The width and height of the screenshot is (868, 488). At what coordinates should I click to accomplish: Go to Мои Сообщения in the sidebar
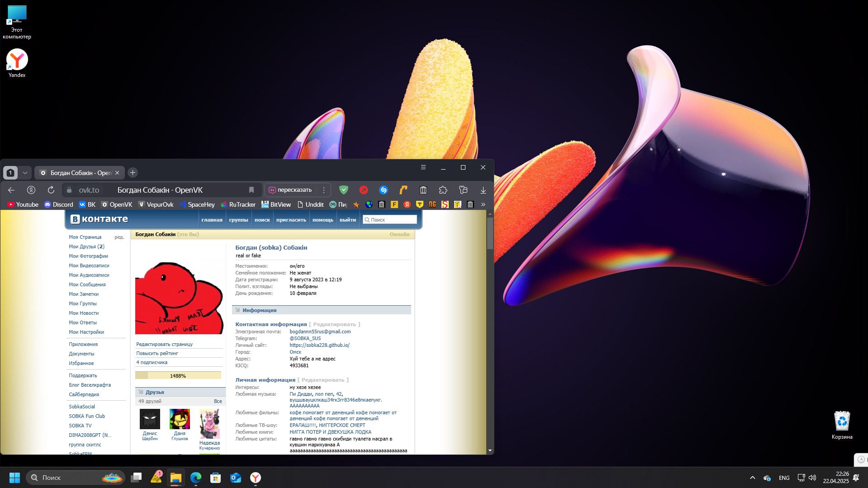coord(87,284)
